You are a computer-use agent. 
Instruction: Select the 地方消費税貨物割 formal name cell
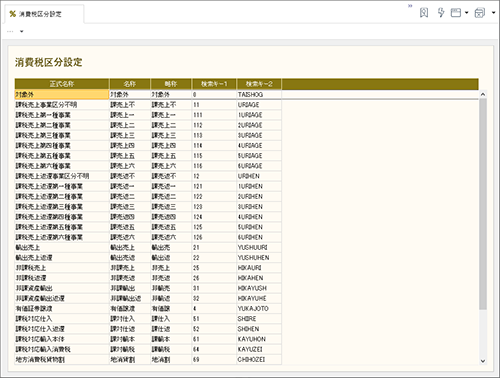[x=62, y=360]
